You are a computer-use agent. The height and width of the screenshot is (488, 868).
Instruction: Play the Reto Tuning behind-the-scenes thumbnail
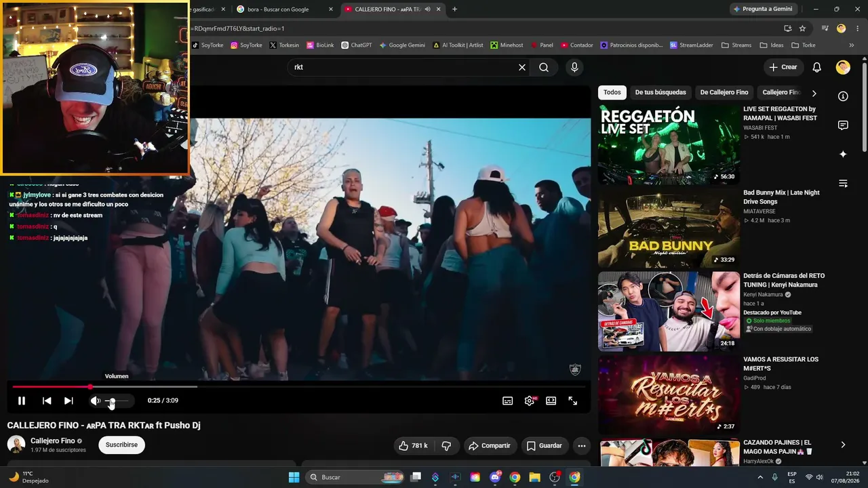point(669,312)
